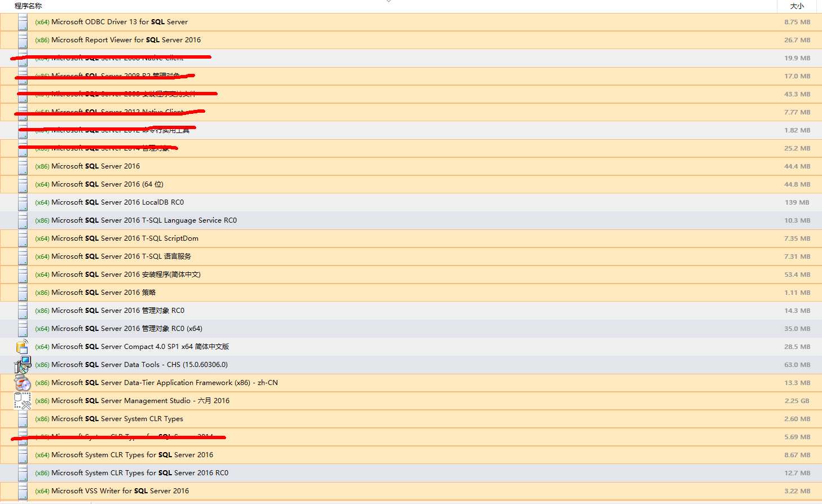Click icon of SQL Server 2016 策略 row
Viewport: 822px width, 504px height.
click(23, 293)
